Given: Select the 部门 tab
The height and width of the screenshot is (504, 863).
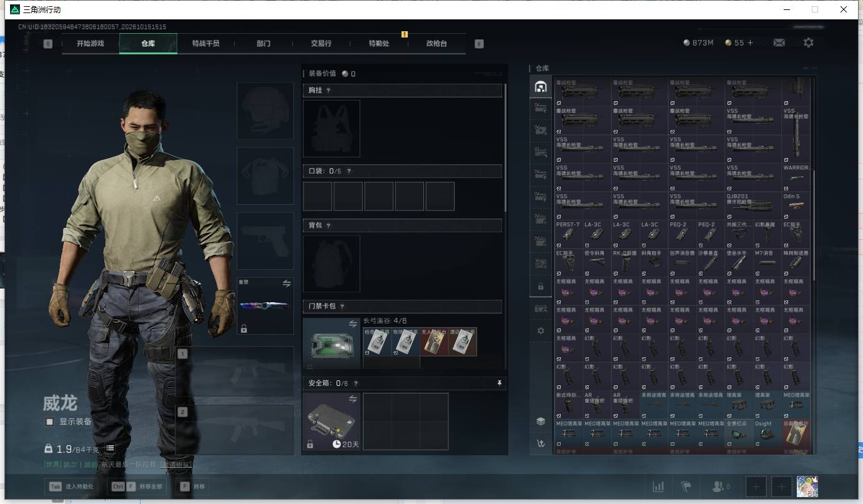Looking at the screenshot, I should [264, 44].
